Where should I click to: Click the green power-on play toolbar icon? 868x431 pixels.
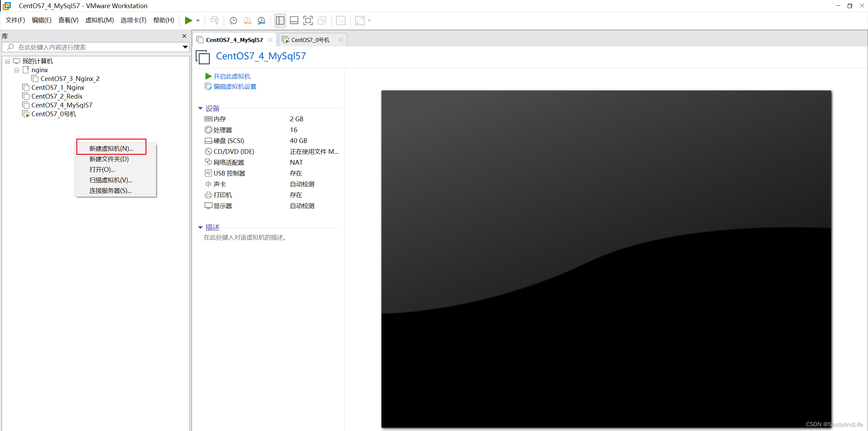point(188,21)
